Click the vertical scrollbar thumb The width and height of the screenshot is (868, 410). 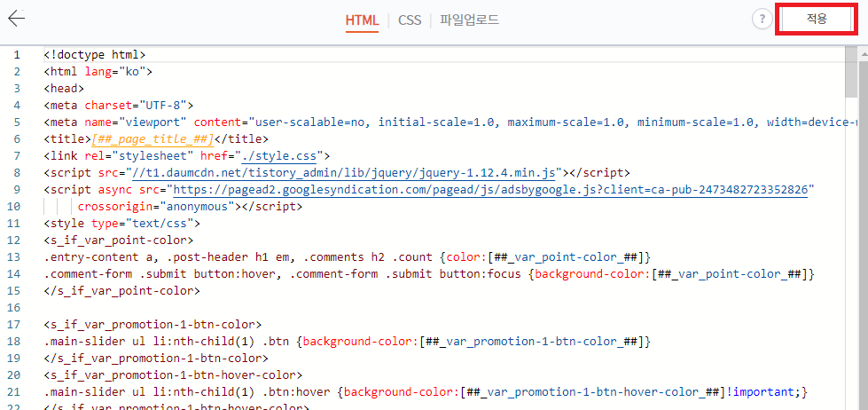[851, 72]
